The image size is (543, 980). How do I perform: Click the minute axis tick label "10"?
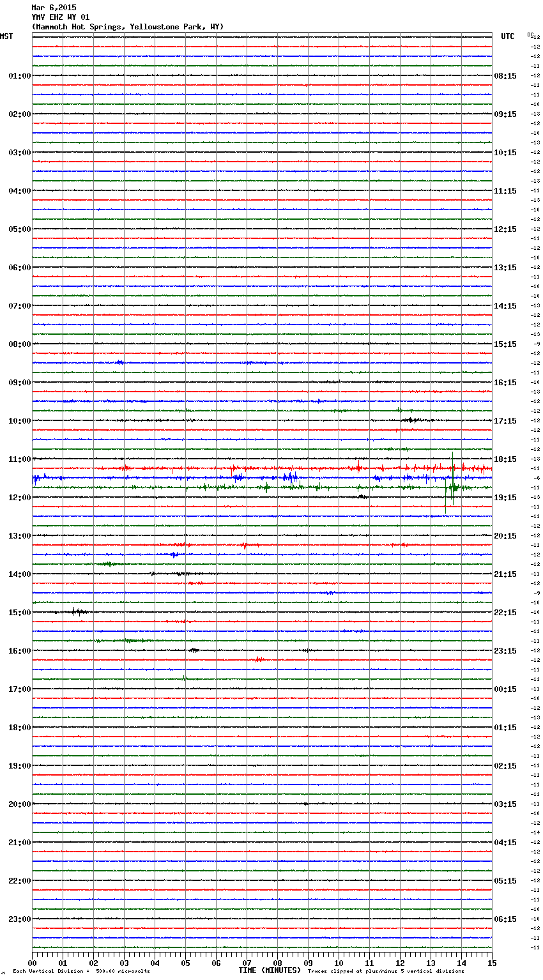coord(339,963)
